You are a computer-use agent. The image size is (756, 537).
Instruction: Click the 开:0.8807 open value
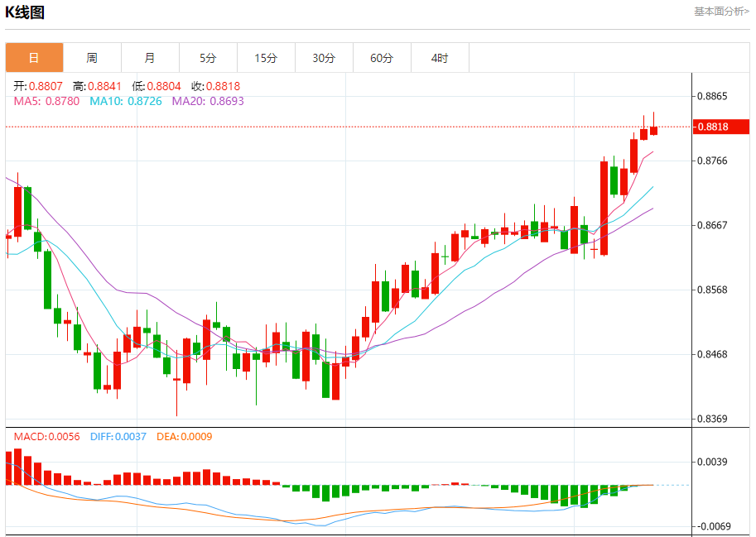point(38,86)
